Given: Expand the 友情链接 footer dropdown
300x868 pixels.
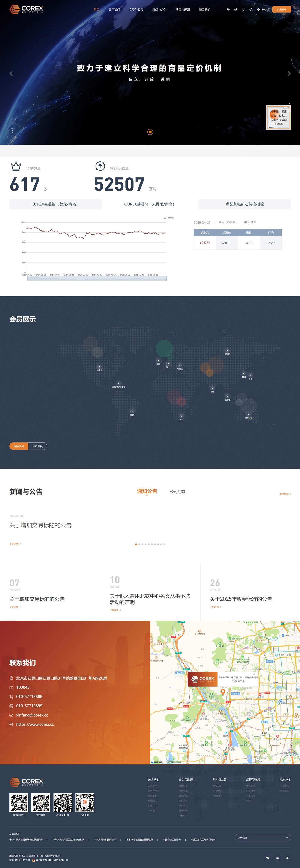Looking at the screenshot, I should pos(263,837).
